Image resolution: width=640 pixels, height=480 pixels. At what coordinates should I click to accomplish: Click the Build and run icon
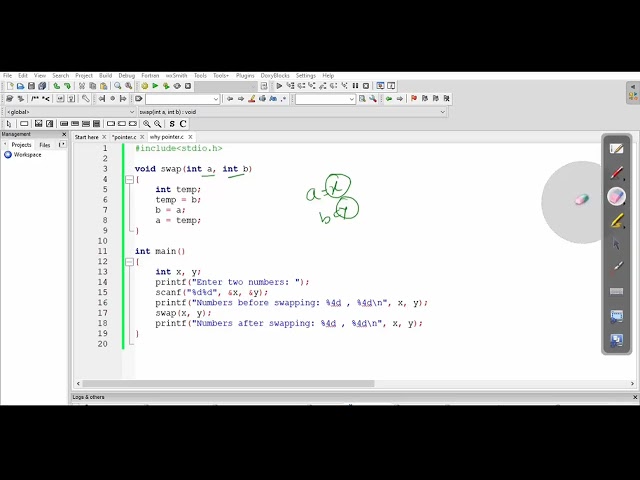166,86
